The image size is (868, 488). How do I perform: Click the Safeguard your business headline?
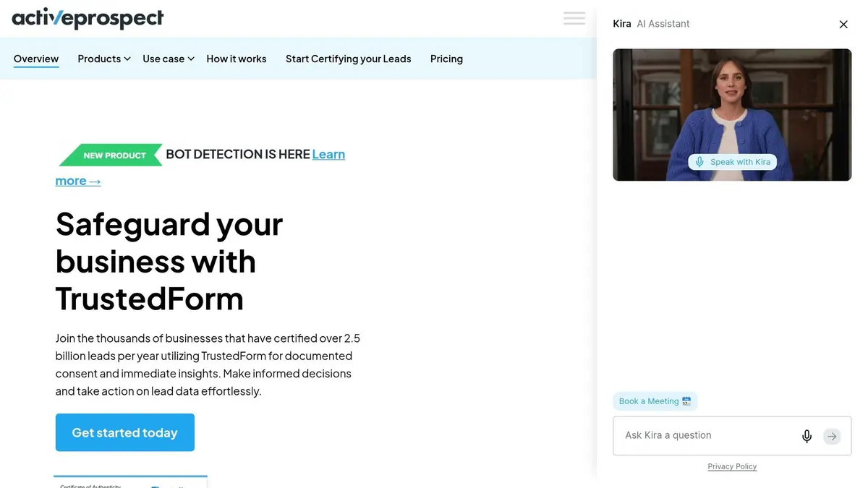[x=169, y=261]
